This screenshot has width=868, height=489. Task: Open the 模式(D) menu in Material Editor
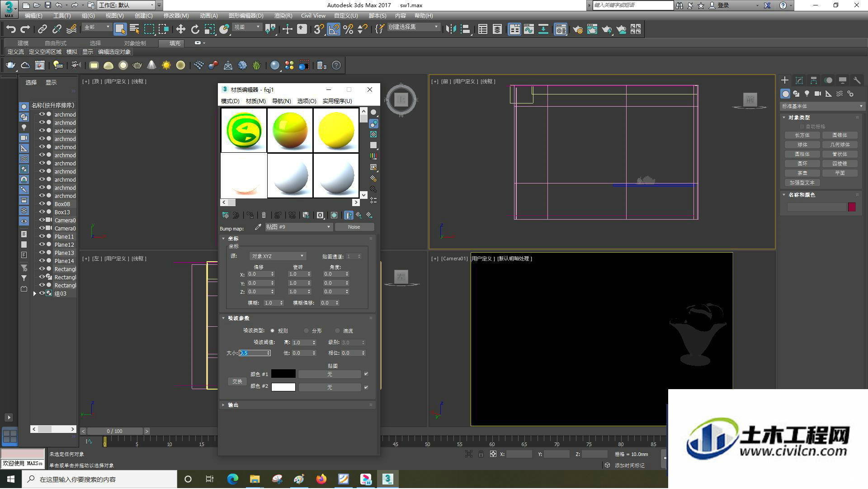(230, 101)
